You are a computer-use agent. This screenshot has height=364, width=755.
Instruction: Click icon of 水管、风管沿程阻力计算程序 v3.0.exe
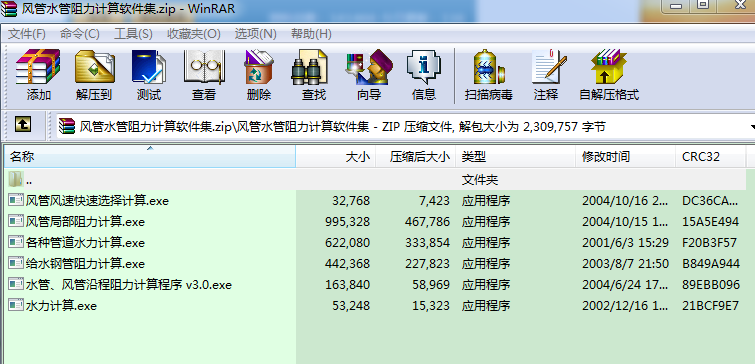16,284
